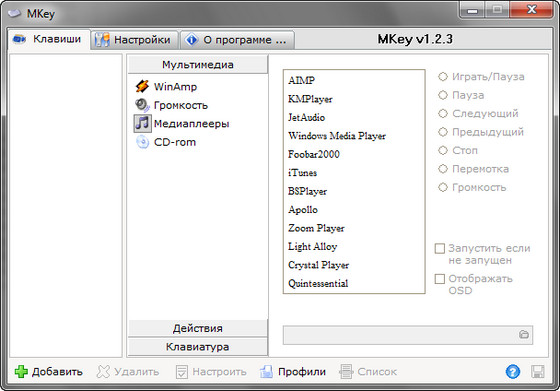
Task: Switch to the Настройки tab
Action: 135,40
